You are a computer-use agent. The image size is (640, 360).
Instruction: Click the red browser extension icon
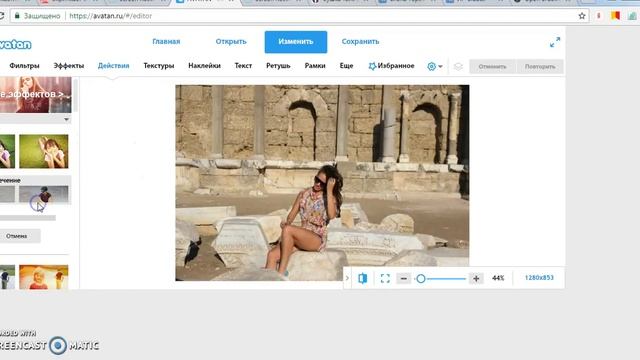click(x=599, y=16)
